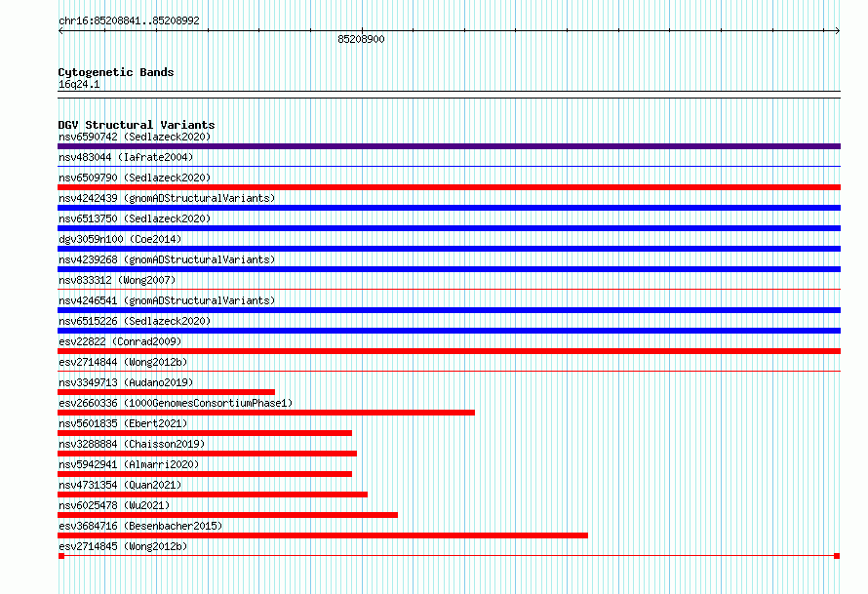Click the right arrow on the coordinate ruler

(838, 31)
